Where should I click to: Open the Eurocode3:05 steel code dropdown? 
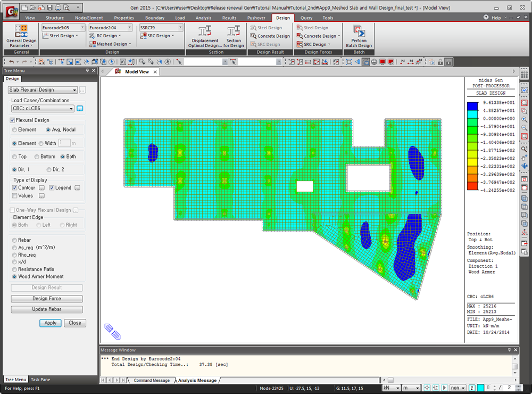tap(63, 28)
